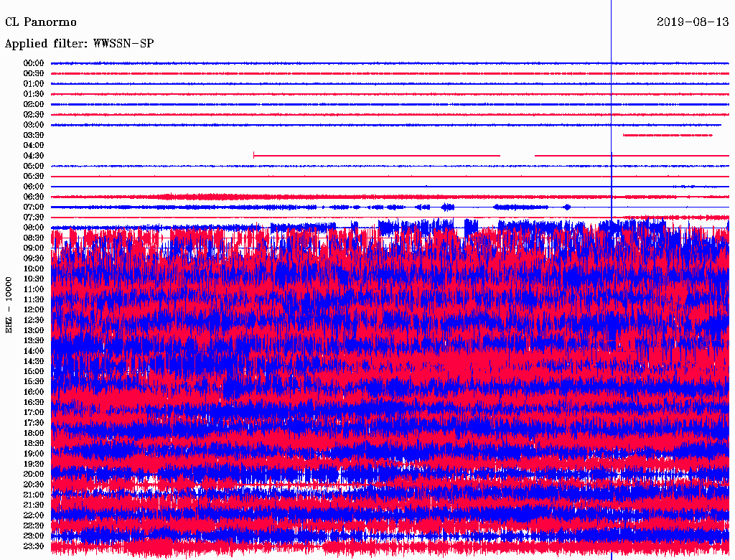Select the 23:00 time label
Image resolution: width=735 pixels, height=560 pixels.
pos(34,536)
